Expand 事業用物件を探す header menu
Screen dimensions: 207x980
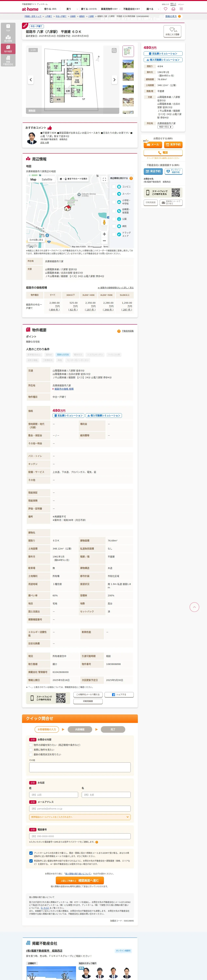point(111,9)
